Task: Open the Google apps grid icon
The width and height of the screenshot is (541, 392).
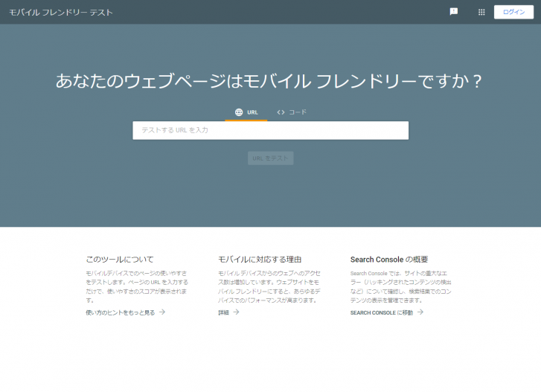Action: pyautogui.click(x=481, y=12)
